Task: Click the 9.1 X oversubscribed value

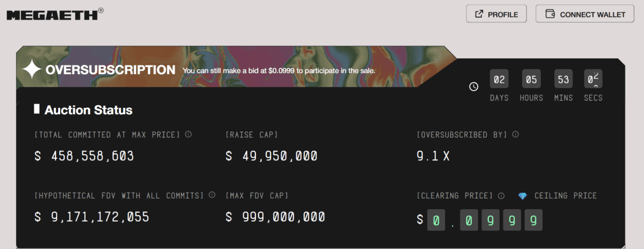Action: click(434, 156)
